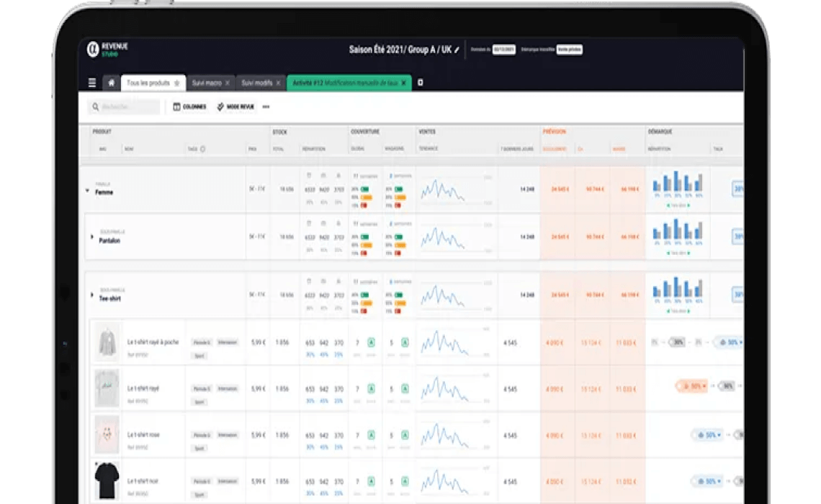Expand the Pantalon sub-family row

92,237
